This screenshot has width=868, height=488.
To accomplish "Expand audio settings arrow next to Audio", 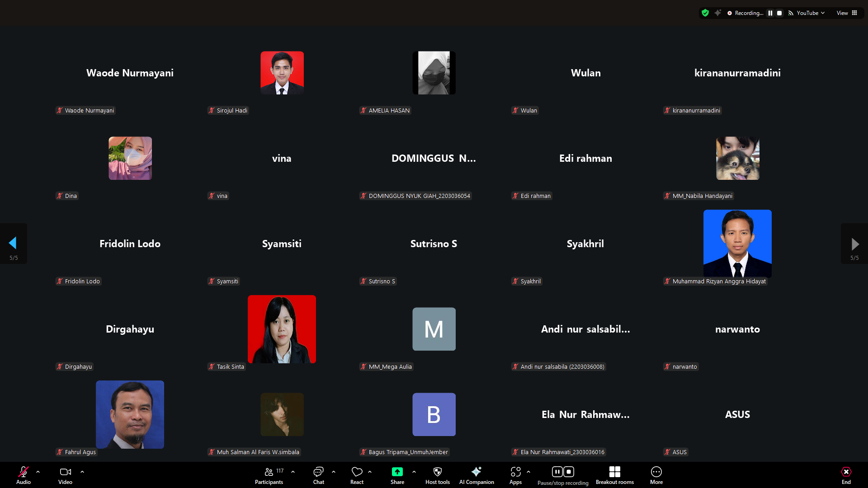I will coord(38,472).
